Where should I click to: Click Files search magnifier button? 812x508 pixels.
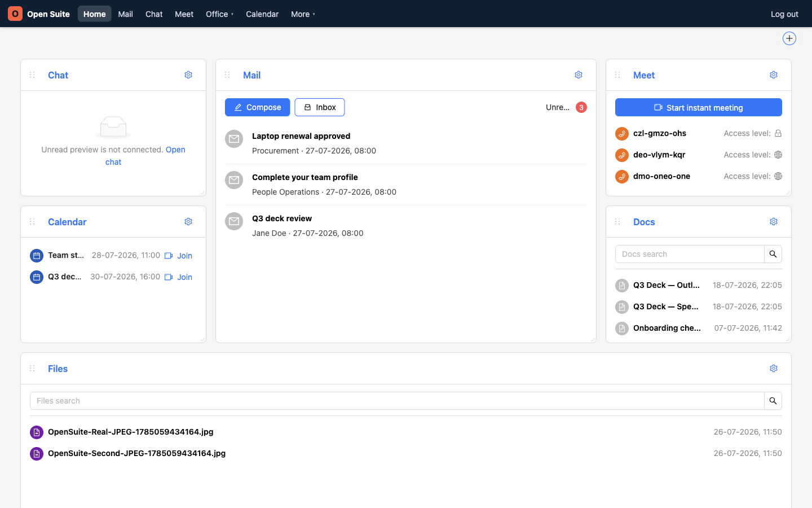click(x=773, y=401)
